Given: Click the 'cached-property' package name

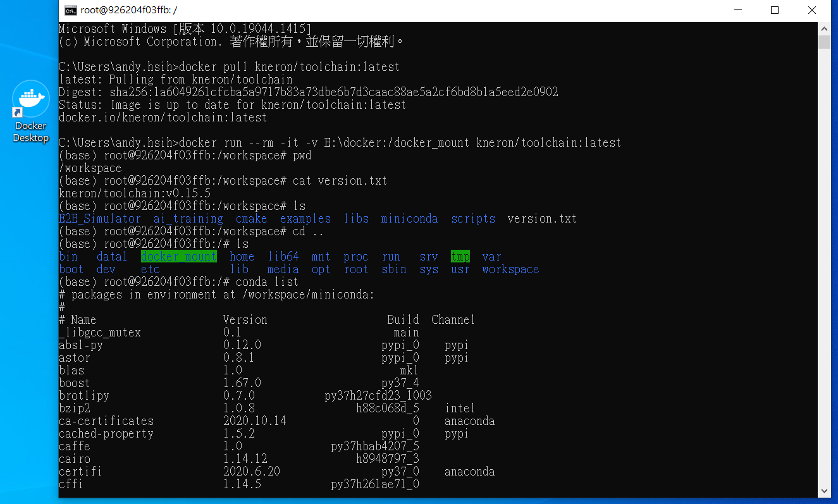Looking at the screenshot, I should click(x=106, y=433).
